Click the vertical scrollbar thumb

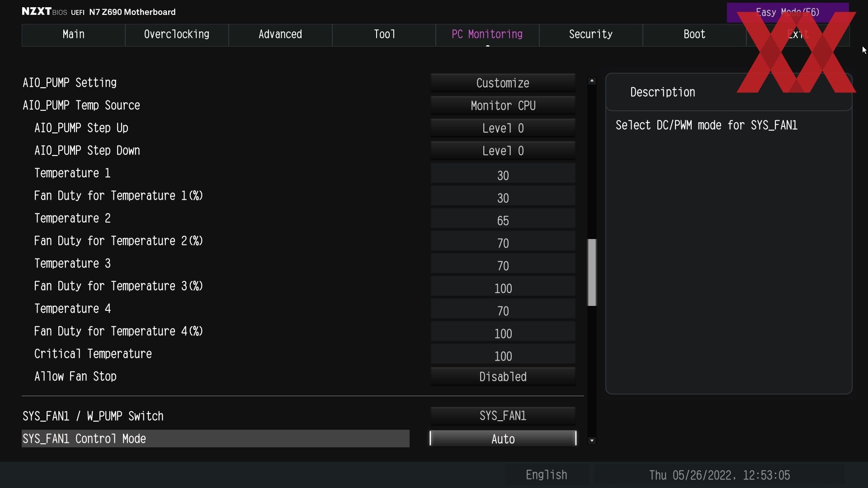click(592, 272)
